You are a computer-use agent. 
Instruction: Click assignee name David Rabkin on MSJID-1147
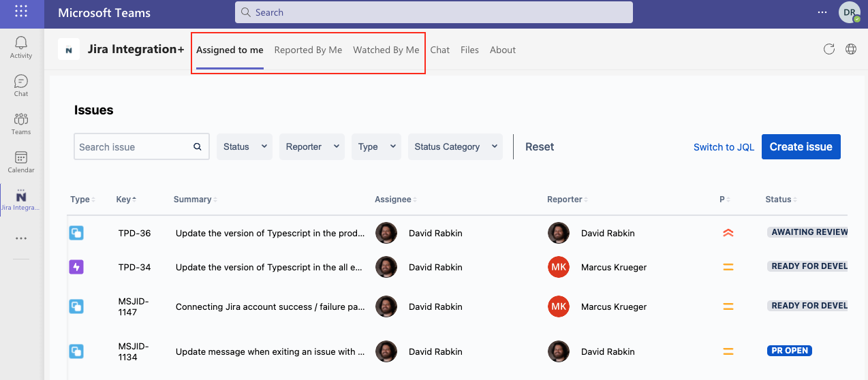click(435, 306)
